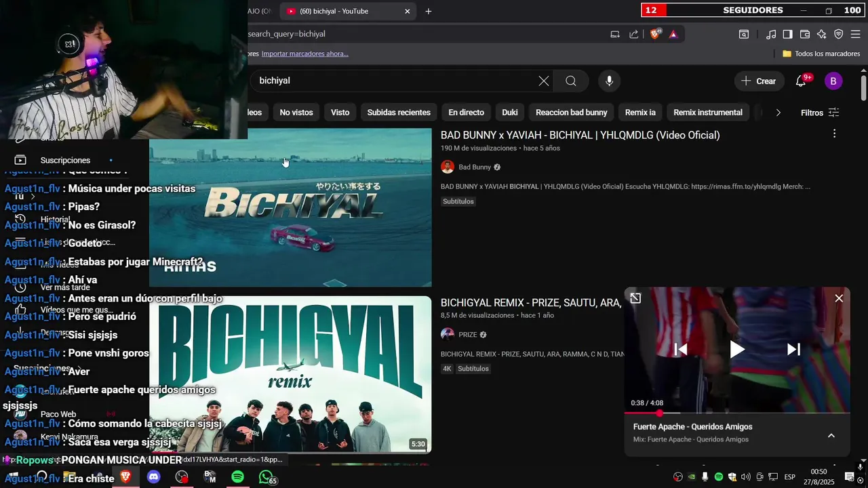Screen dimensions: 868x488
Task: Open a new browser tab with plus
Action: pos(429,11)
